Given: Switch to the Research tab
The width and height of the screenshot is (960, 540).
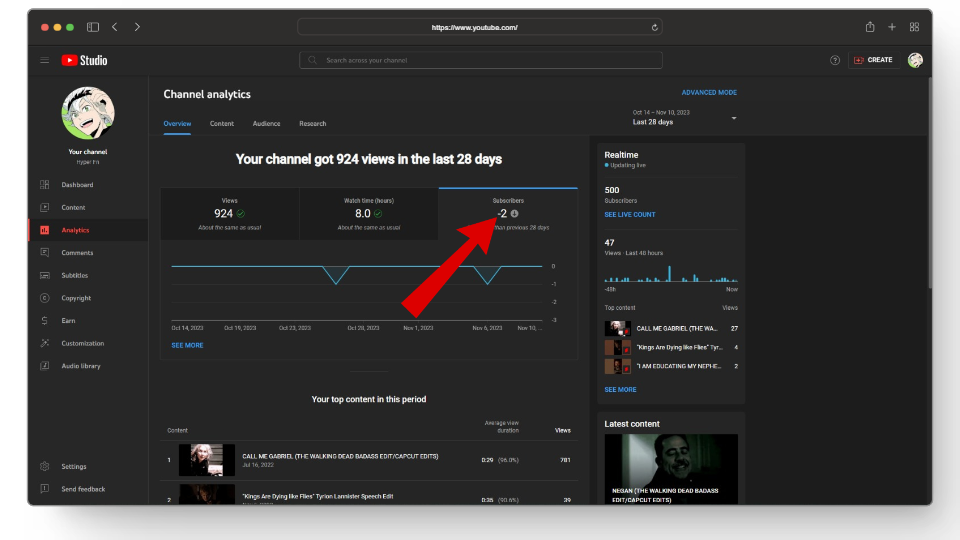Looking at the screenshot, I should pos(312,124).
